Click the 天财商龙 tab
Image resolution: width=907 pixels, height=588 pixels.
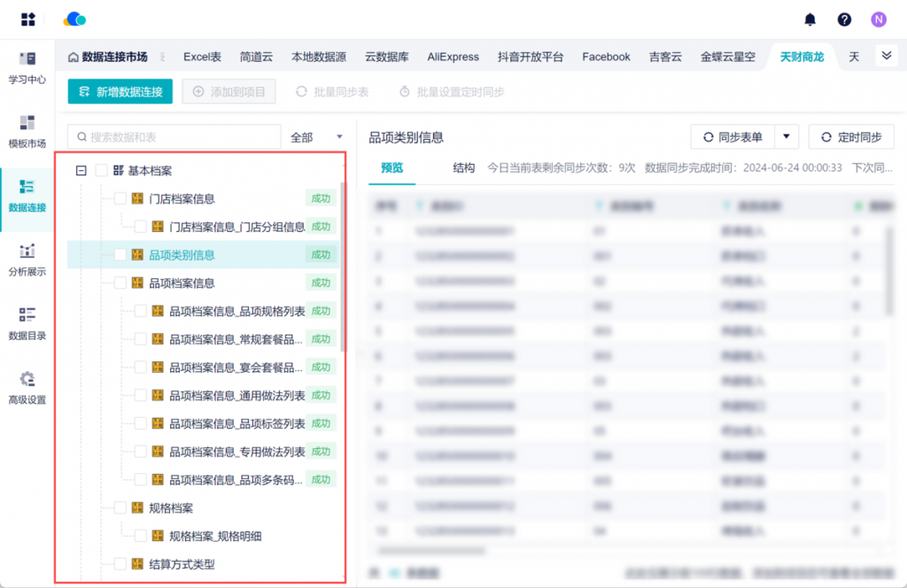point(802,57)
